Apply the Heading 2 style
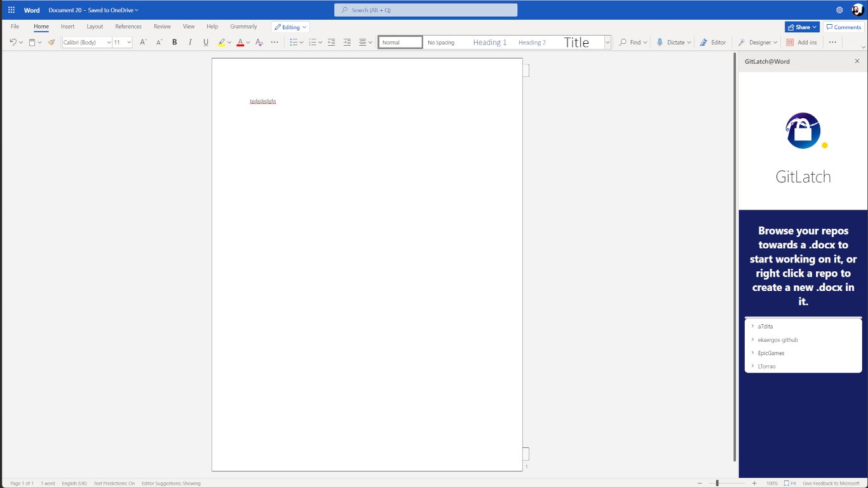The image size is (868, 488). coord(532,43)
